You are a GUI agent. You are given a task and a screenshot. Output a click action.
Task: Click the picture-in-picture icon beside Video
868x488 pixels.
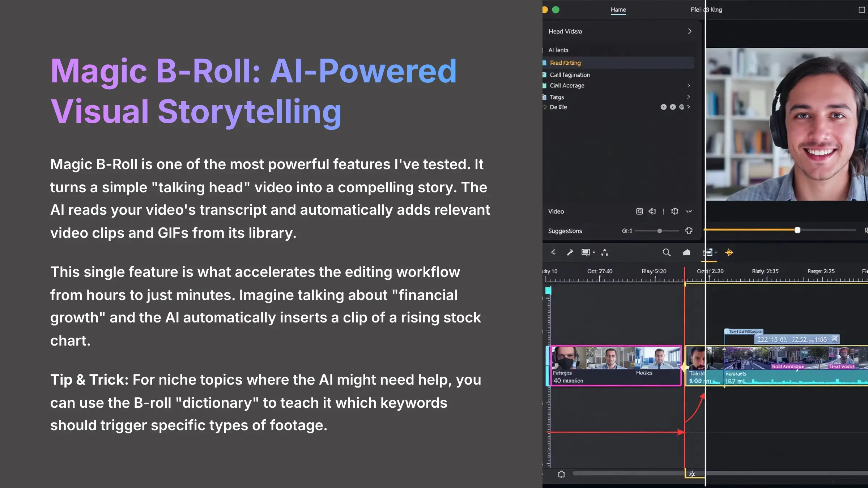pos(639,211)
